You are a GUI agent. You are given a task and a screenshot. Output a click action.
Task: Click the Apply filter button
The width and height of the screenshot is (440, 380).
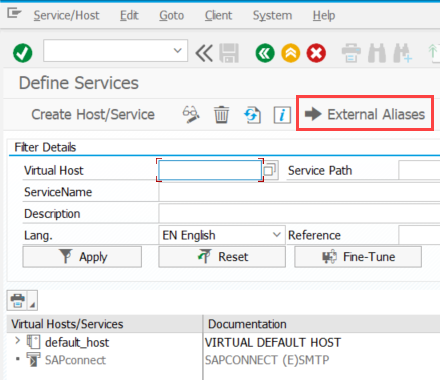(82, 257)
